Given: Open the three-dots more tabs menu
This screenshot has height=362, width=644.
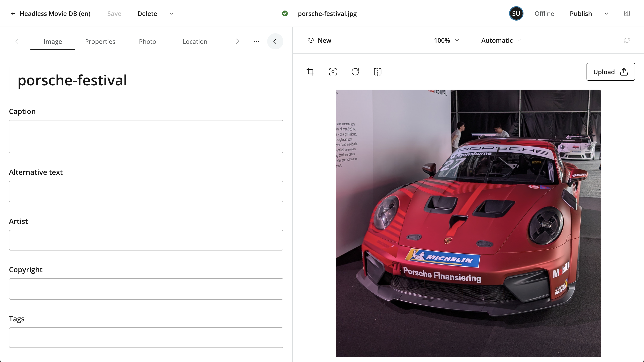Looking at the screenshot, I should 256,42.
